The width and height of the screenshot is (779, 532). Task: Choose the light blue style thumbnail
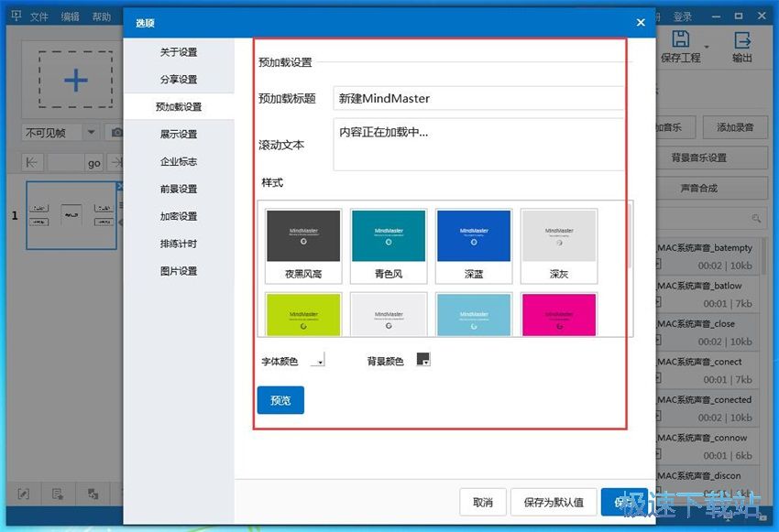pyautogui.click(x=474, y=315)
